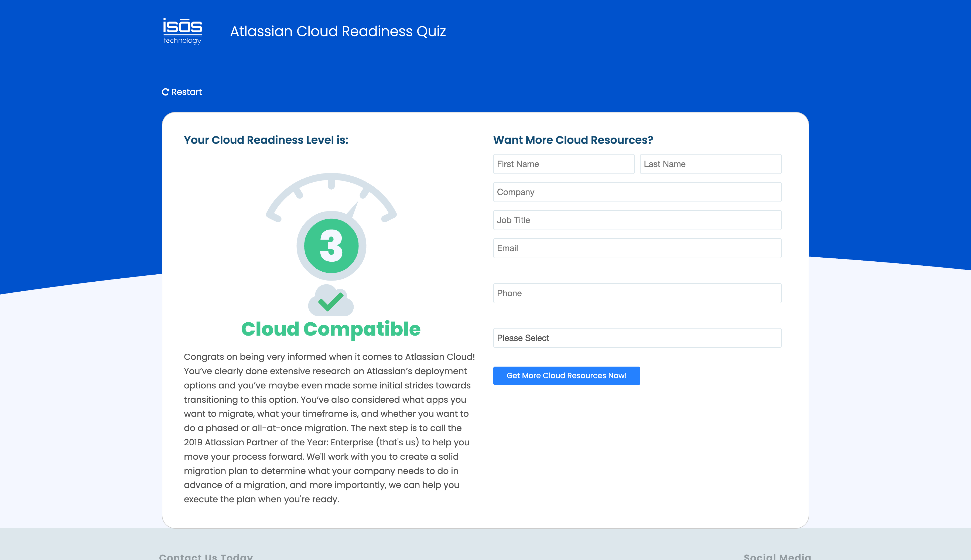Click the Isos Technology logo
Image resolution: width=971 pixels, height=560 pixels.
tap(182, 31)
